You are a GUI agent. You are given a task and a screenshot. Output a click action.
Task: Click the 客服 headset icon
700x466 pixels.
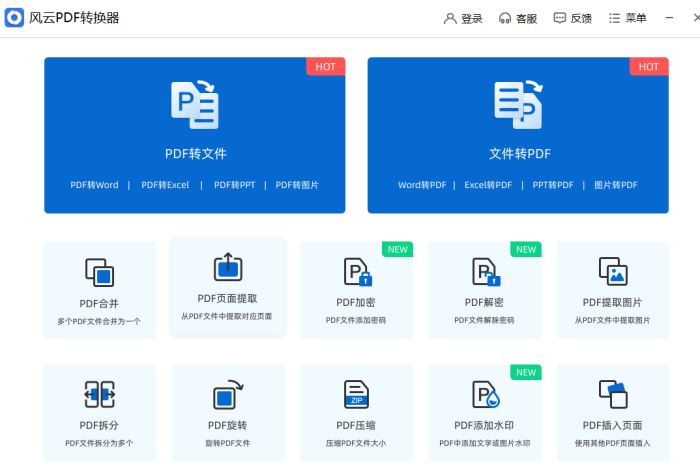(505, 18)
